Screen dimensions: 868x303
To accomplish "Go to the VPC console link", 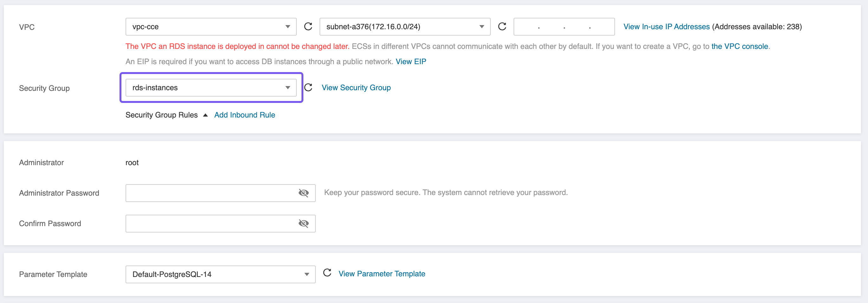I will coord(740,46).
